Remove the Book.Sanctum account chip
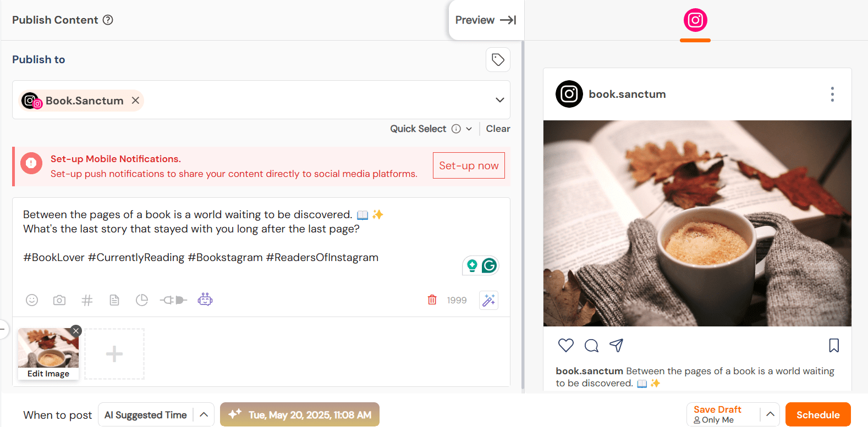The image size is (868, 427). pos(135,101)
